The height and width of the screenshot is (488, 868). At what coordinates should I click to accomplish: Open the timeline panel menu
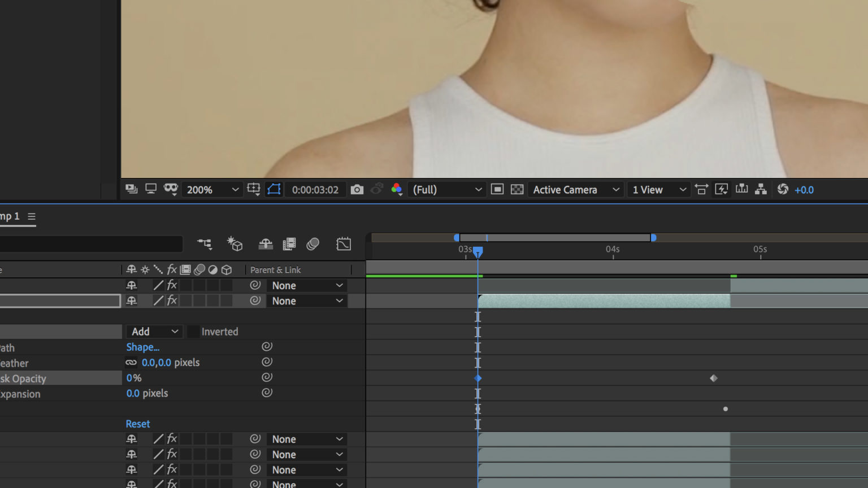pyautogui.click(x=32, y=216)
